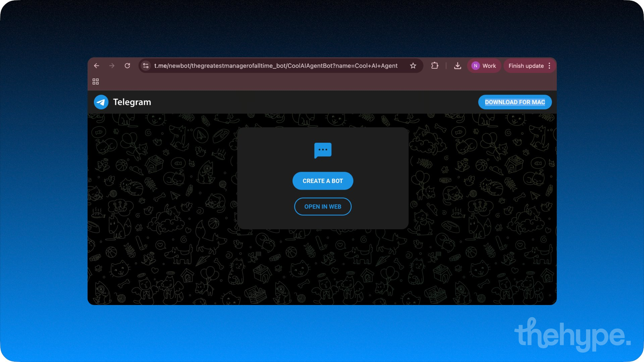Open site information icon in address bar
The height and width of the screenshot is (362, 644).
(x=146, y=66)
